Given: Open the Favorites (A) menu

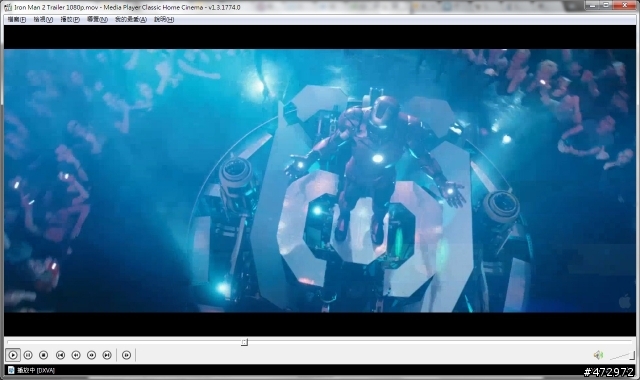Looking at the screenshot, I should [131, 20].
